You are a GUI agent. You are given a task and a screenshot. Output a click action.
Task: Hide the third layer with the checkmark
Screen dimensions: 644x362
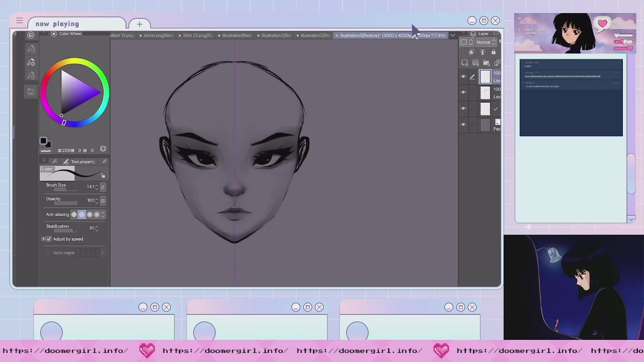point(463,109)
